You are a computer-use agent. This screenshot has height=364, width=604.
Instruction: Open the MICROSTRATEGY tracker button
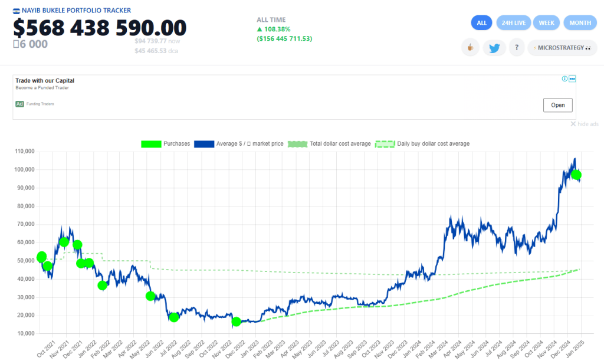click(562, 48)
